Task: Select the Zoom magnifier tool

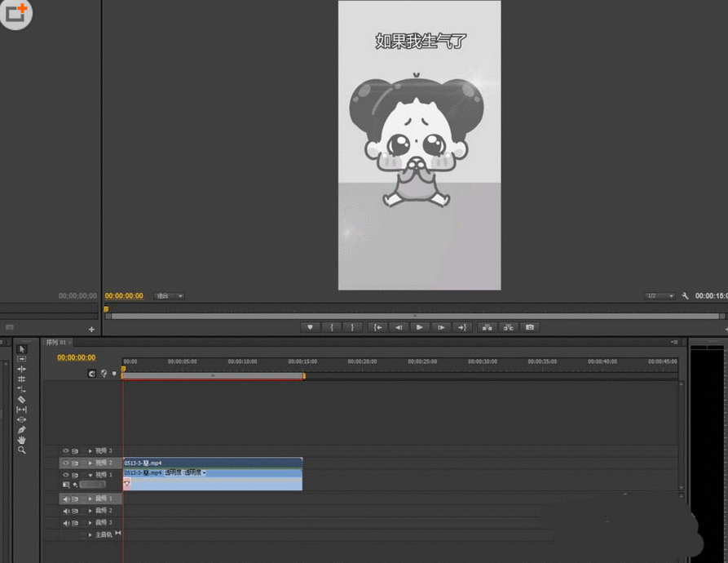Action: 22,450
